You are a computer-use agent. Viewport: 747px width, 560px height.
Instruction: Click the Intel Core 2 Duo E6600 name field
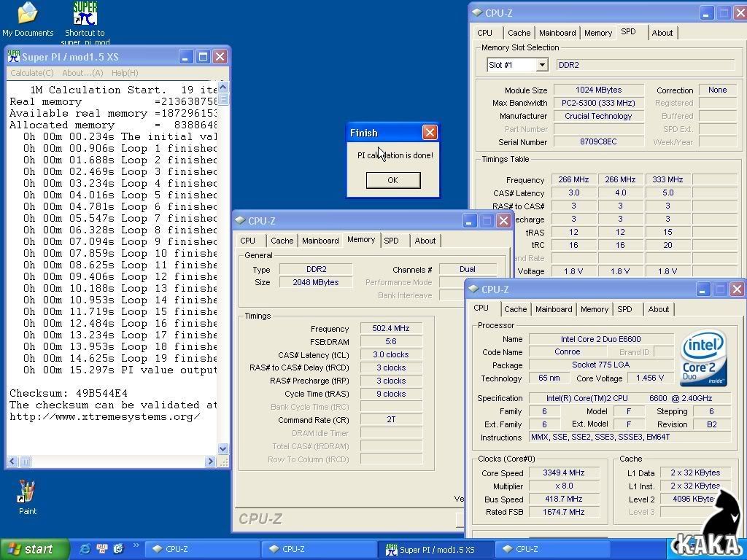click(601, 339)
